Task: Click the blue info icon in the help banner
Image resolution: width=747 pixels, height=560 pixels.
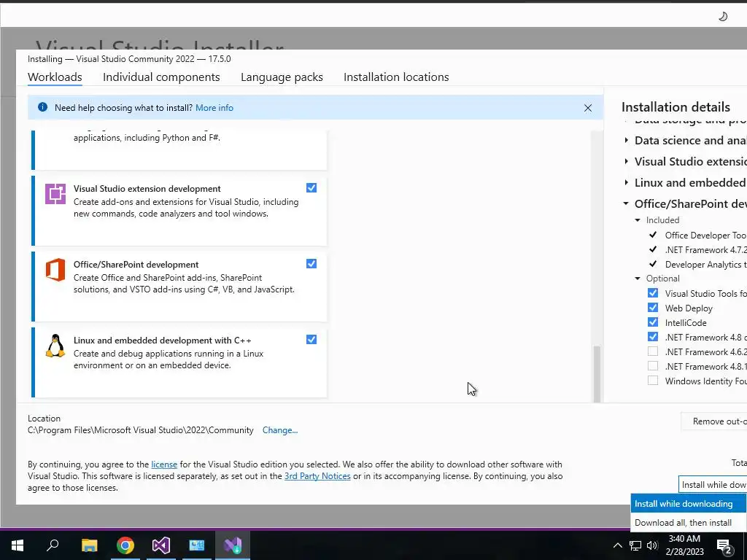Action: tap(42, 107)
